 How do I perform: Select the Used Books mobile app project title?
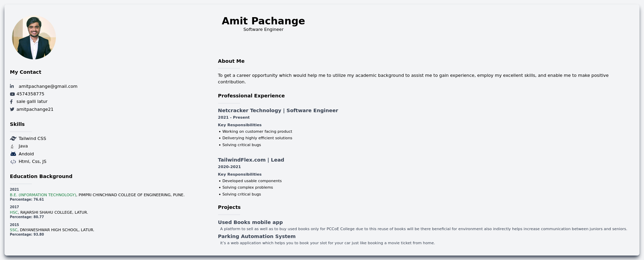click(250, 222)
